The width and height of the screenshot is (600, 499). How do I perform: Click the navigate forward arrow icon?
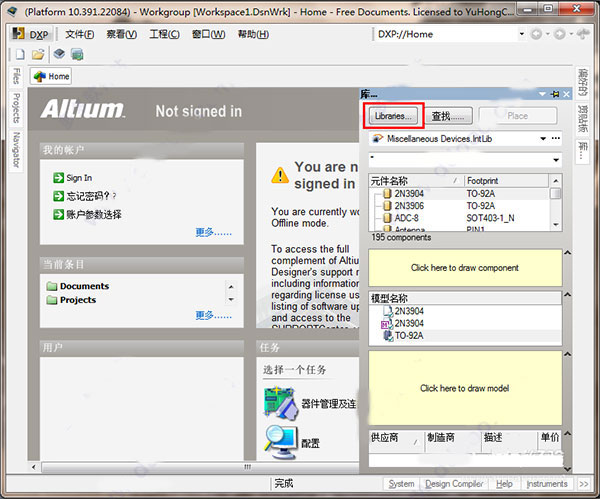[559, 34]
